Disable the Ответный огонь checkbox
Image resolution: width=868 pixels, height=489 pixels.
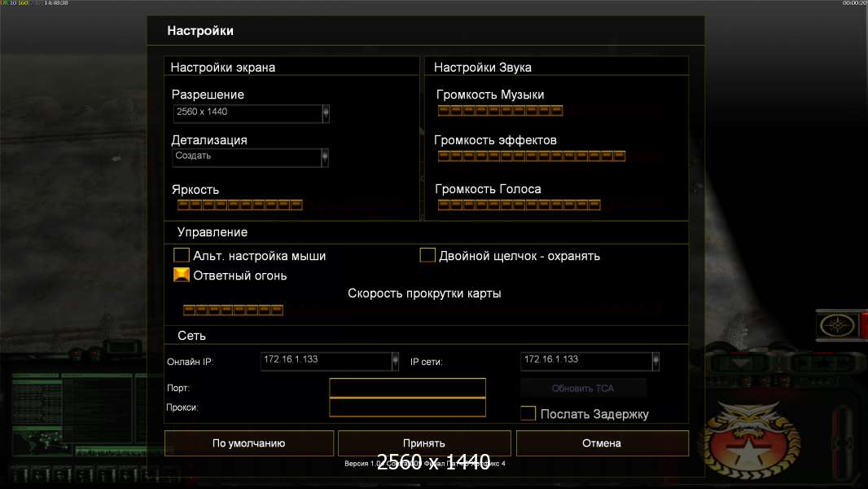(x=182, y=275)
